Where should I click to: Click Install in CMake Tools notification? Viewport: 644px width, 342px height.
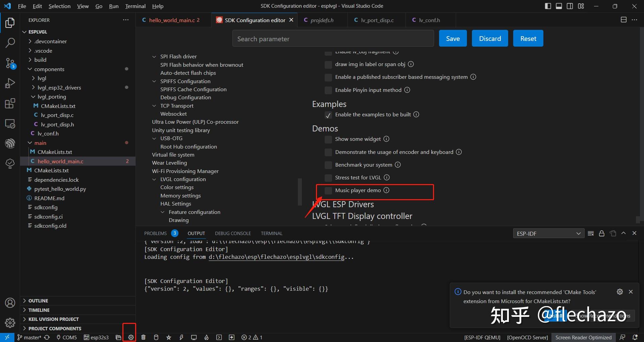tap(556, 316)
